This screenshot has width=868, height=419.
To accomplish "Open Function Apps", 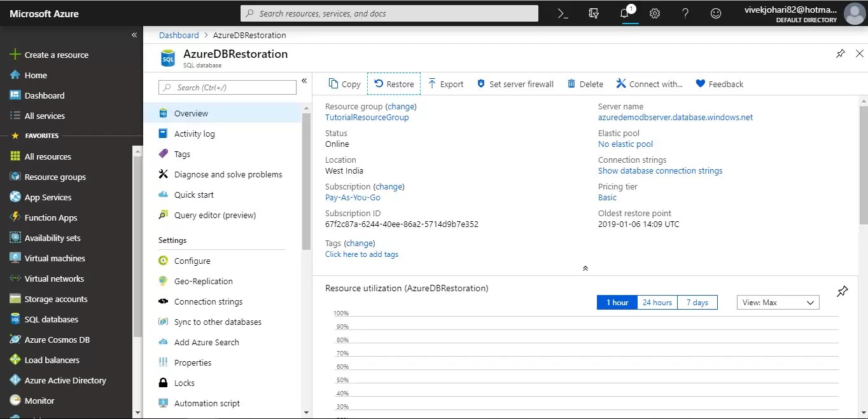I will point(43,217).
